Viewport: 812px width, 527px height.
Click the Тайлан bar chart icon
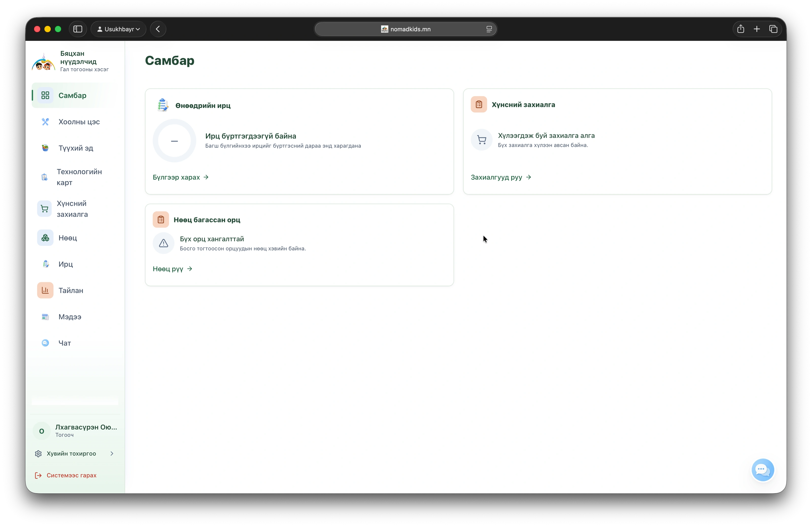(x=45, y=290)
